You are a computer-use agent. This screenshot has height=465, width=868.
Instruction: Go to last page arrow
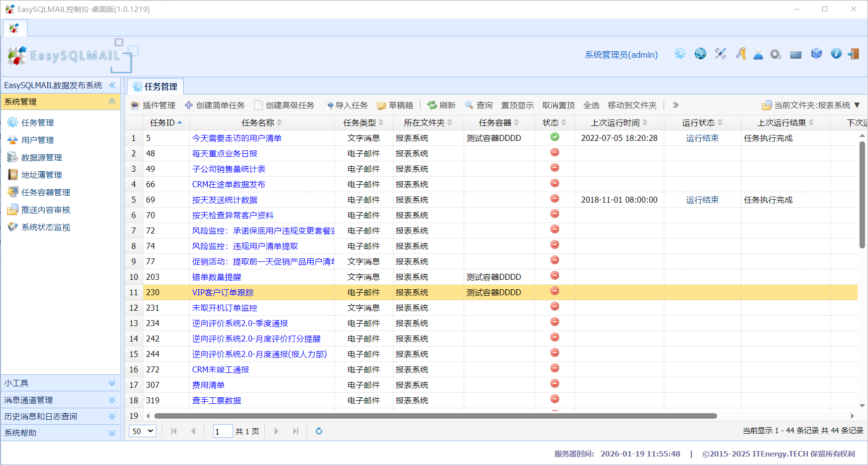296,431
